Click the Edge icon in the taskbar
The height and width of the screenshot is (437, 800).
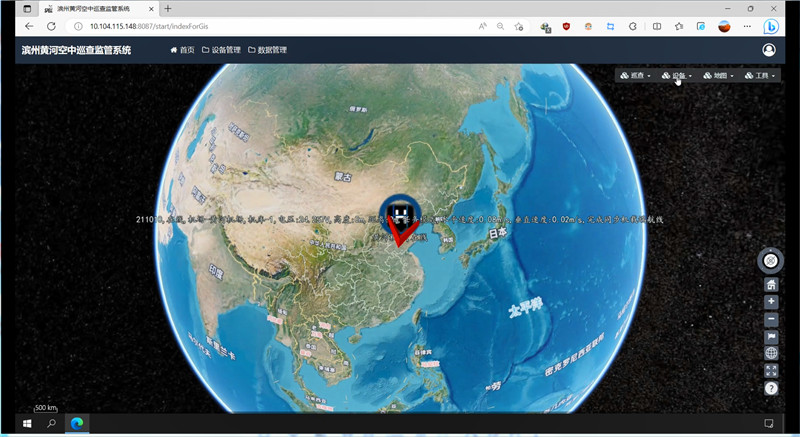[x=77, y=423]
